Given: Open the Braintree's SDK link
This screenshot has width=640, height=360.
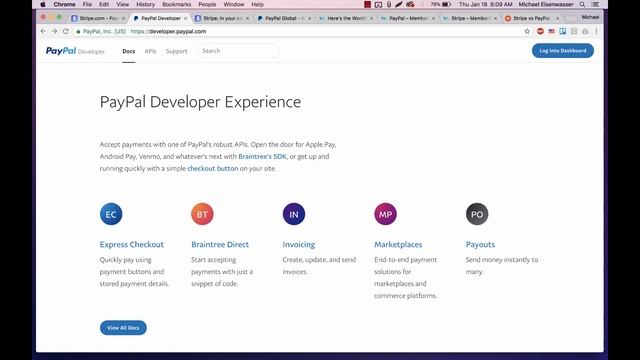Looking at the screenshot, I should tap(262, 156).
